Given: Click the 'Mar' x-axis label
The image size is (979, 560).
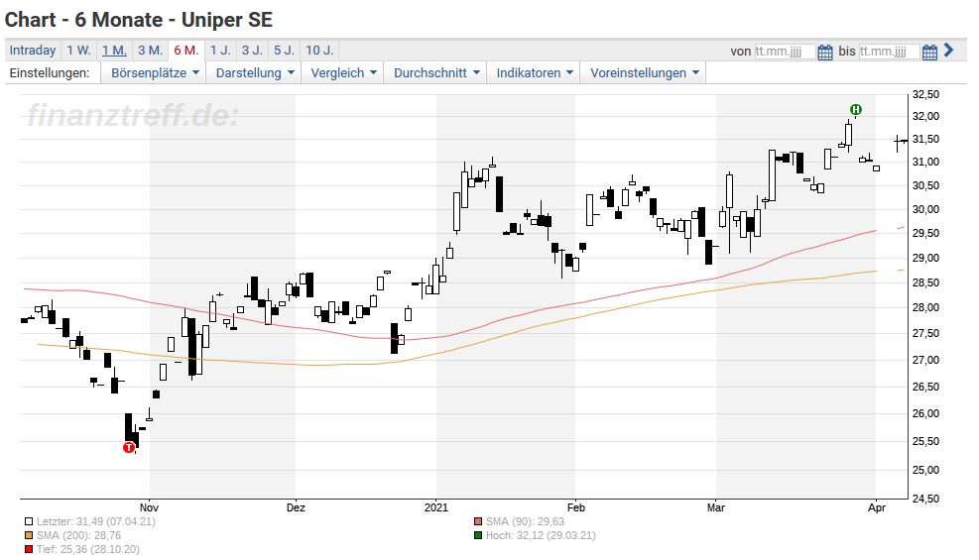Looking at the screenshot, I should 716,507.
